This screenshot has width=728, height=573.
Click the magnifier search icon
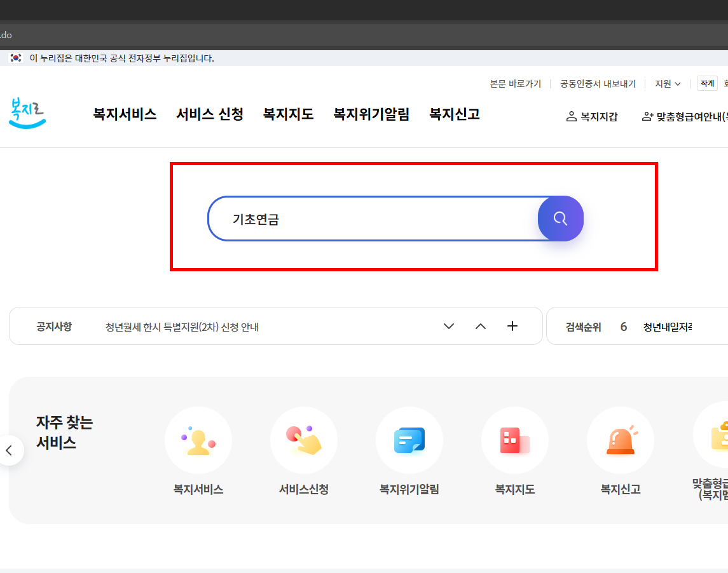pyautogui.click(x=560, y=219)
